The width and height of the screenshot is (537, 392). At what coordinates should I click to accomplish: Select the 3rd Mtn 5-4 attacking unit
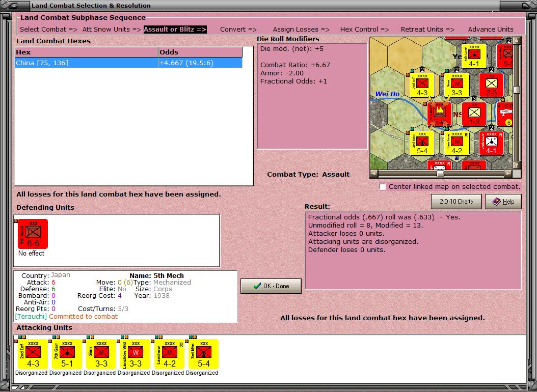coord(203,354)
